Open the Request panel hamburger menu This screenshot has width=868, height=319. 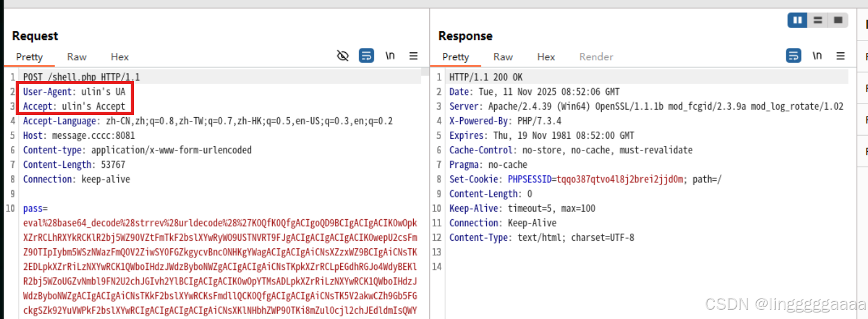413,56
